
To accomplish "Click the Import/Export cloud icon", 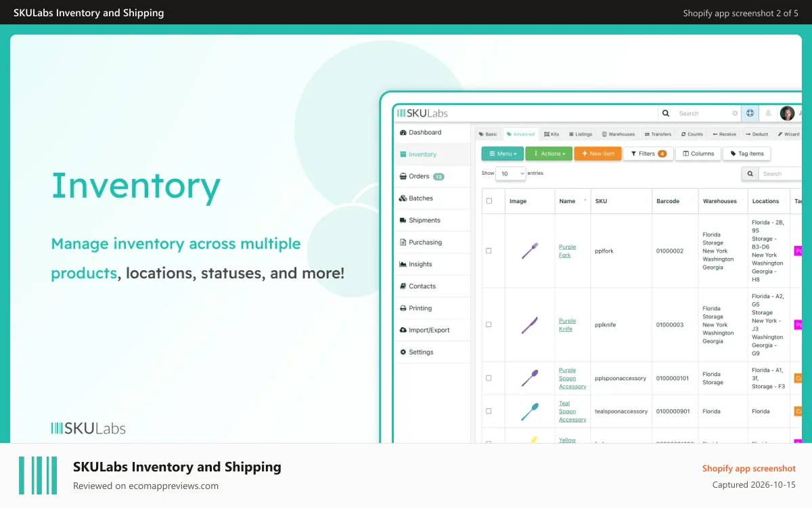I will click(x=403, y=331).
